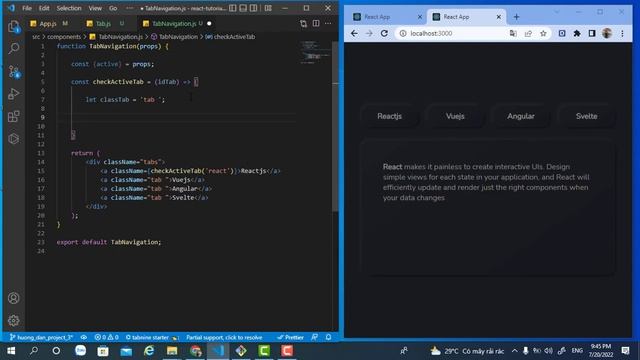This screenshot has width=640, height=360.
Task: Bookmark this page with the star
Action: pyautogui.click(x=543, y=33)
